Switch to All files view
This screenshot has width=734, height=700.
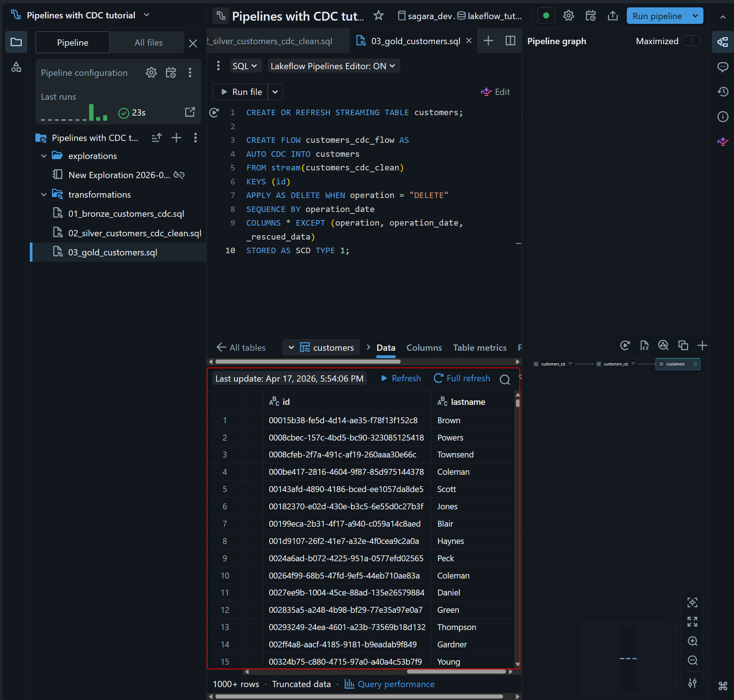click(148, 43)
